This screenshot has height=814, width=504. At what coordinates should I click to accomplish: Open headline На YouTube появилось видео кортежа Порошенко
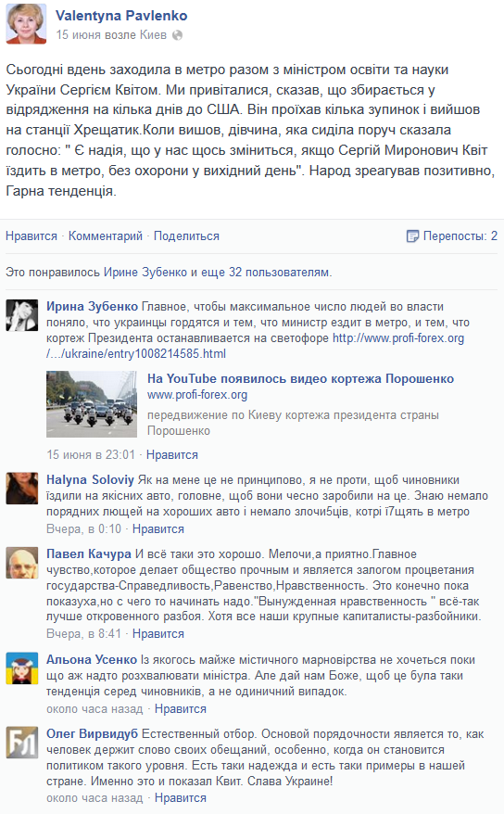[300, 378]
